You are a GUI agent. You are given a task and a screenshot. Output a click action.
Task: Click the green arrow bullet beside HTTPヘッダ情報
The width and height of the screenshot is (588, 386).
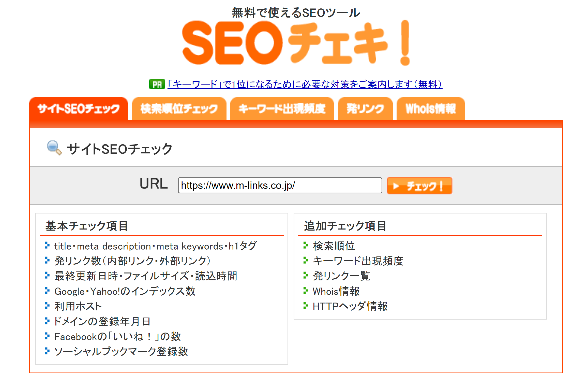(306, 305)
